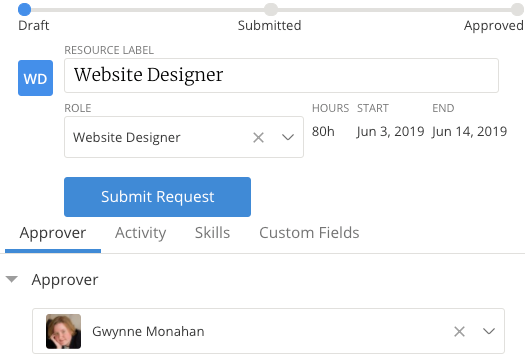
Task: Remove Gwynne Monahan as approver
Action: click(x=459, y=332)
